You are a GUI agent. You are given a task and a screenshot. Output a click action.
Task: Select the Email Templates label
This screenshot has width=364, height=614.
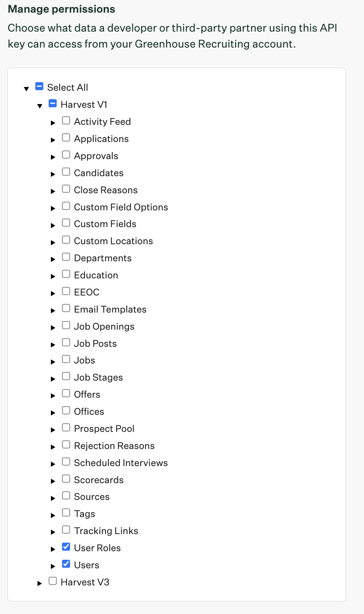pos(110,309)
